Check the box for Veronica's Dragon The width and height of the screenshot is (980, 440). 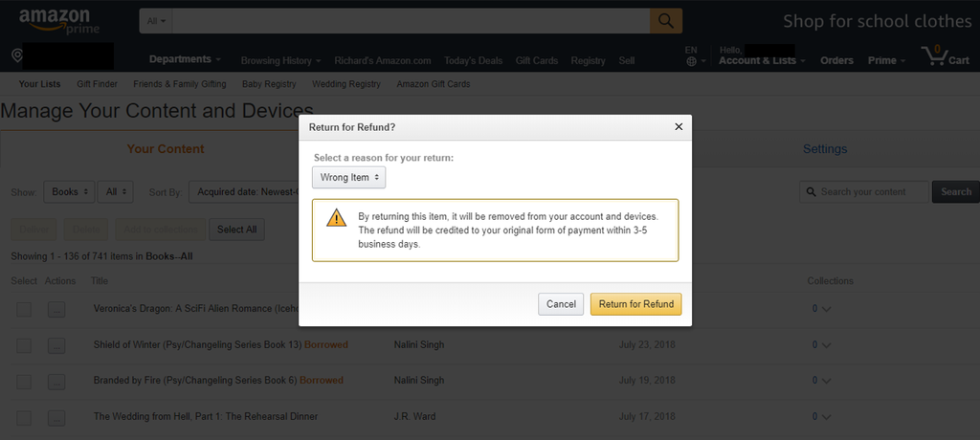tap(24, 309)
